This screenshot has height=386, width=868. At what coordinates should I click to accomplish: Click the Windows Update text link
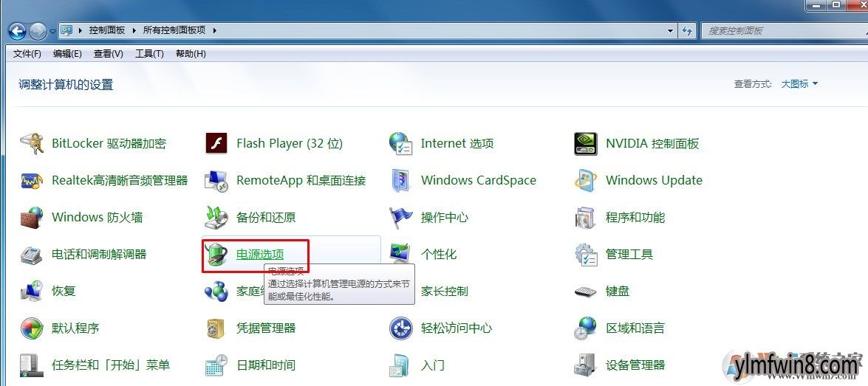coord(654,180)
